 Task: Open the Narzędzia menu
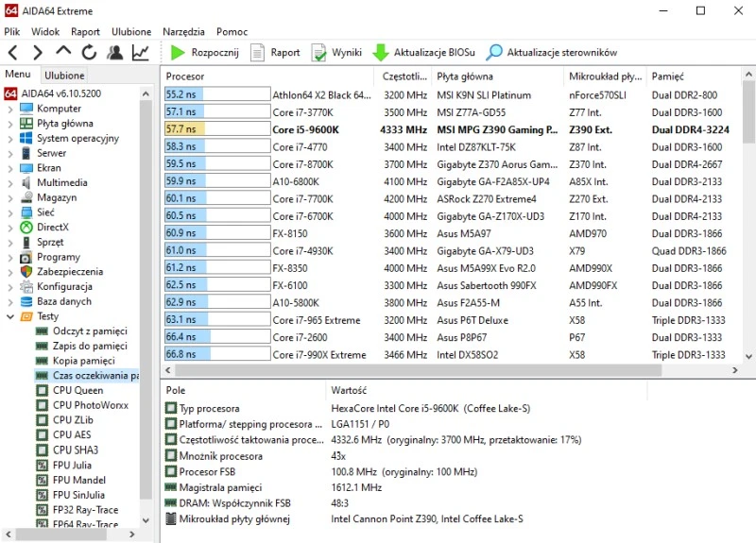pos(183,32)
